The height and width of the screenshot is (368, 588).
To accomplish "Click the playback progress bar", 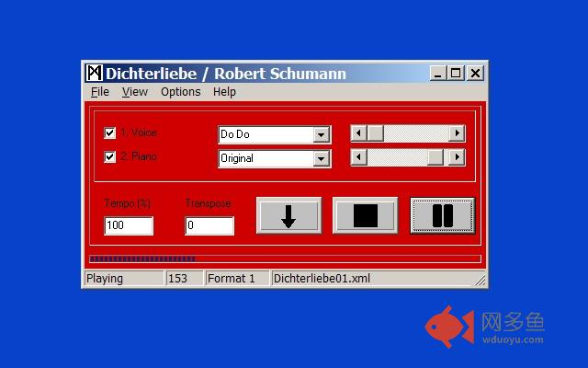I will pyautogui.click(x=285, y=259).
